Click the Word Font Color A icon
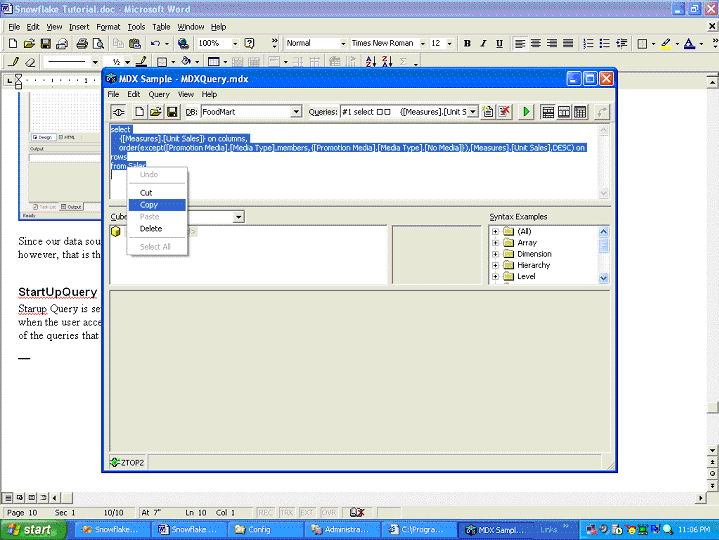The height and width of the screenshot is (540, 719). coord(689,44)
